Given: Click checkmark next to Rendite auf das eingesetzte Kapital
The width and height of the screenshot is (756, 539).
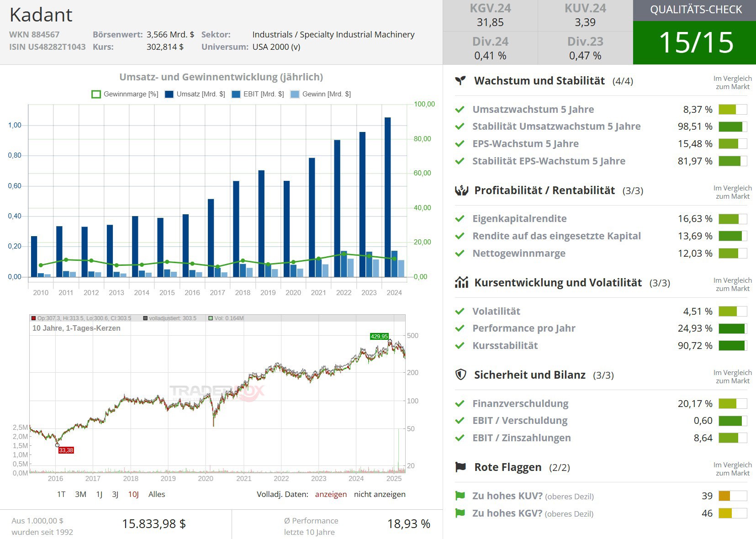Looking at the screenshot, I should point(460,236).
